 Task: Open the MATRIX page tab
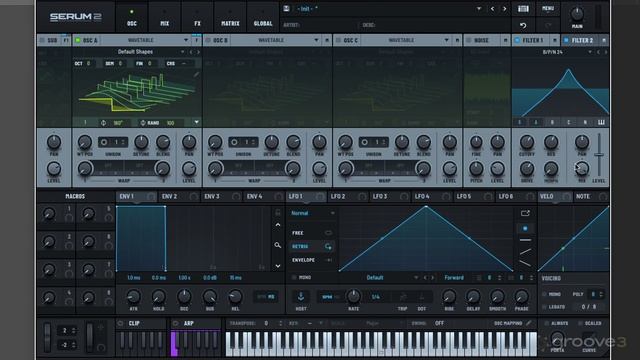[230, 18]
